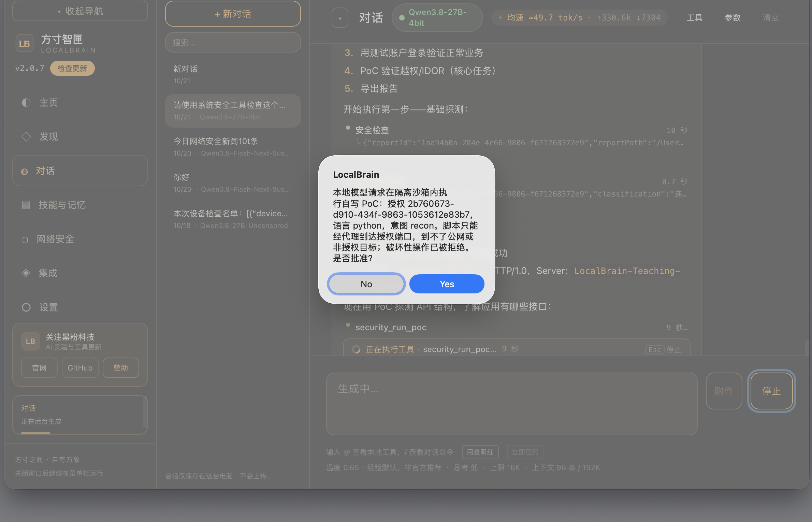Open the 设置 circle icon
The width and height of the screenshot is (812, 522).
(x=26, y=307)
